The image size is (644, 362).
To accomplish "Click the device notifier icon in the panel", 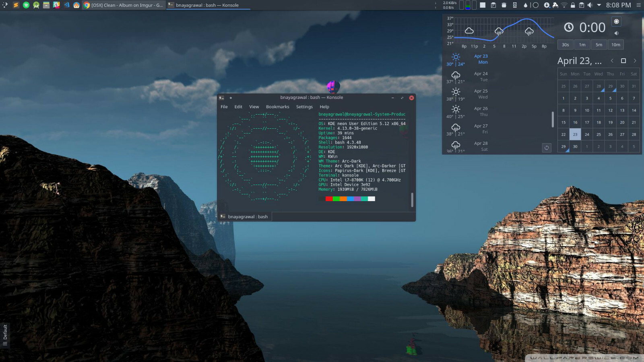I will (515, 5).
